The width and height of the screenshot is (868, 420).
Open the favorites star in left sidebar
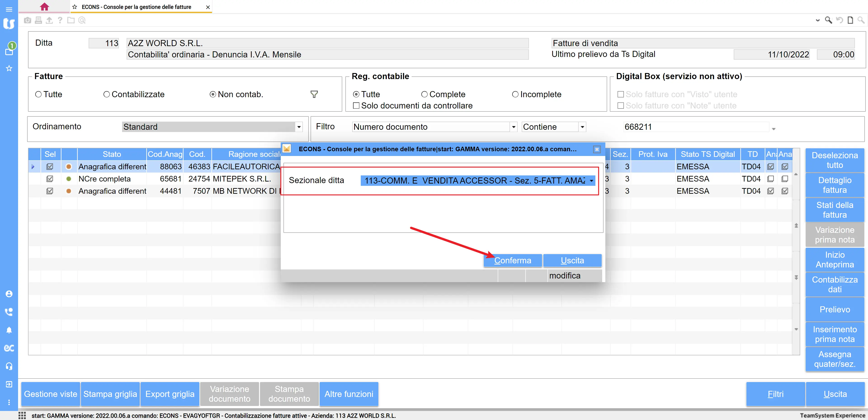point(9,68)
